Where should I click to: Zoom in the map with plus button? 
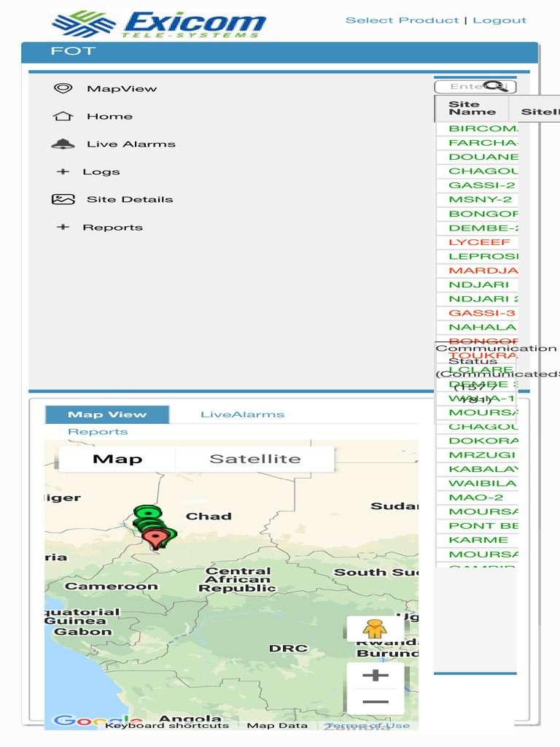(x=376, y=675)
